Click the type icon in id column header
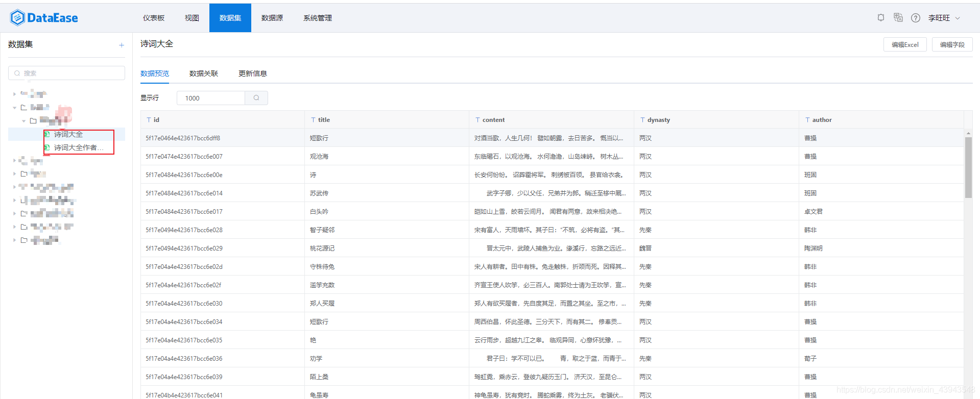Image resolution: width=980 pixels, height=399 pixels. point(149,120)
